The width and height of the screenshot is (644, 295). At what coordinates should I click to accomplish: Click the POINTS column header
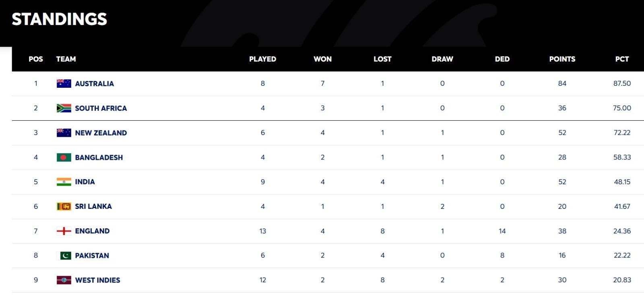[x=562, y=59]
